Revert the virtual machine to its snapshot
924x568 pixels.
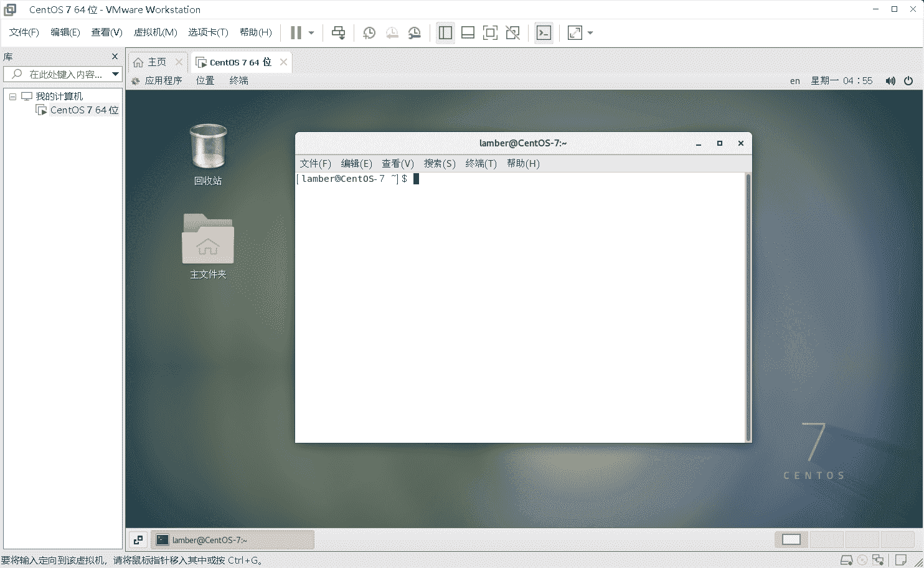(x=392, y=33)
